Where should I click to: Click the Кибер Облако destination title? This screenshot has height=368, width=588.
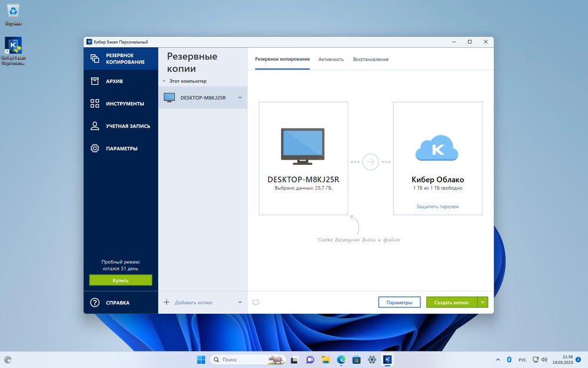(437, 180)
